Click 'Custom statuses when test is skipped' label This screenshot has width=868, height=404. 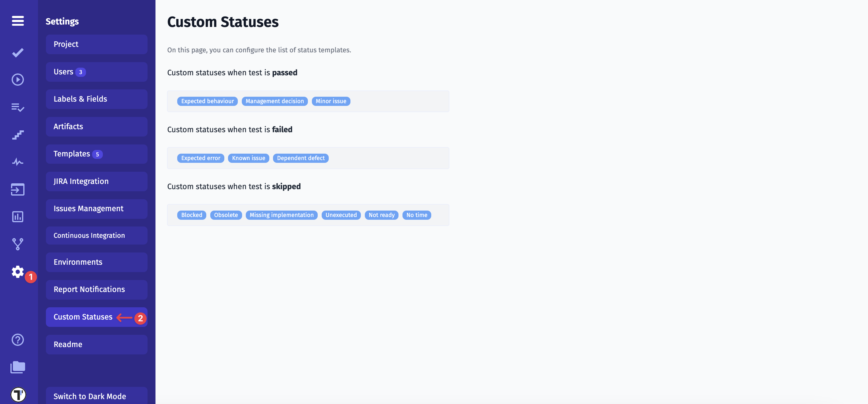(x=234, y=186)
